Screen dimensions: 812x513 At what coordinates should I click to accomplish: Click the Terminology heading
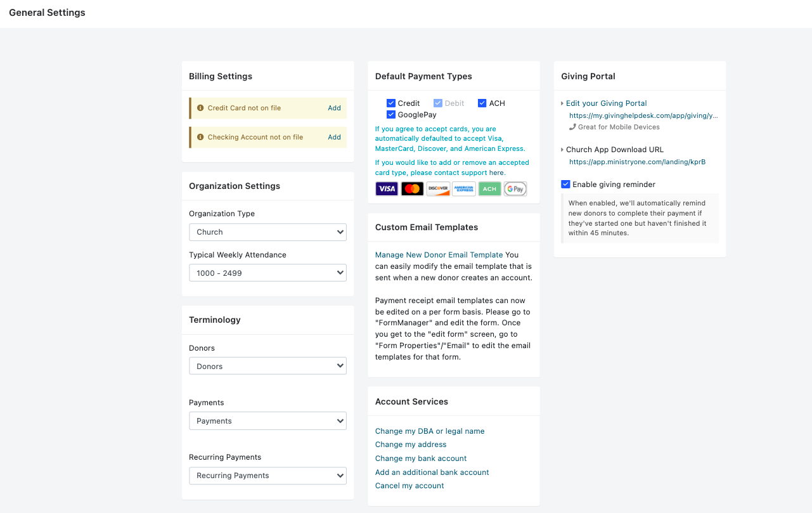click(x=215, y=320)
